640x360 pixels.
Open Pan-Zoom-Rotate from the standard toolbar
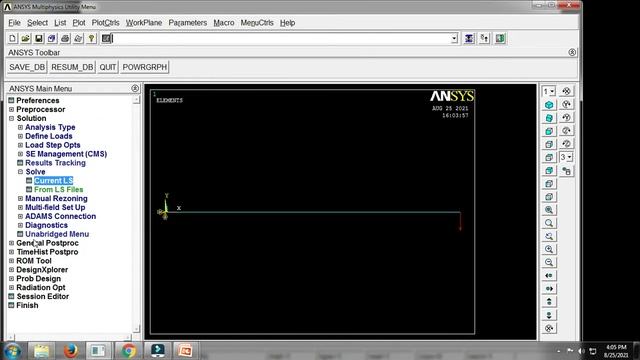(x=52, y=38)
